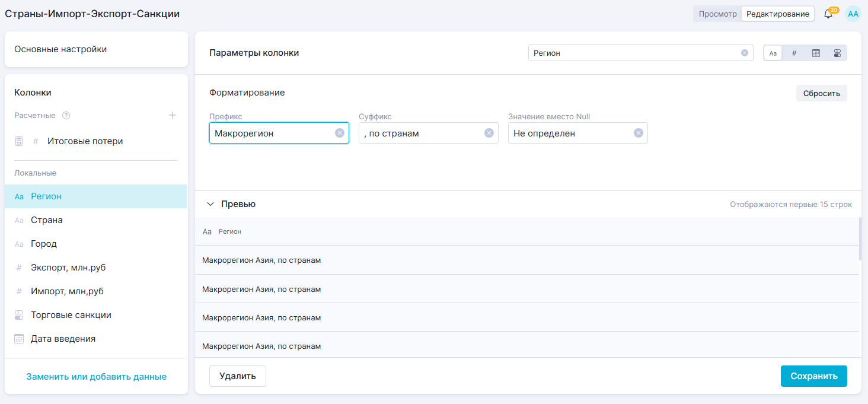Collapse the Превью section chevron
Viewport: 868px width, 404px height.
210,204
